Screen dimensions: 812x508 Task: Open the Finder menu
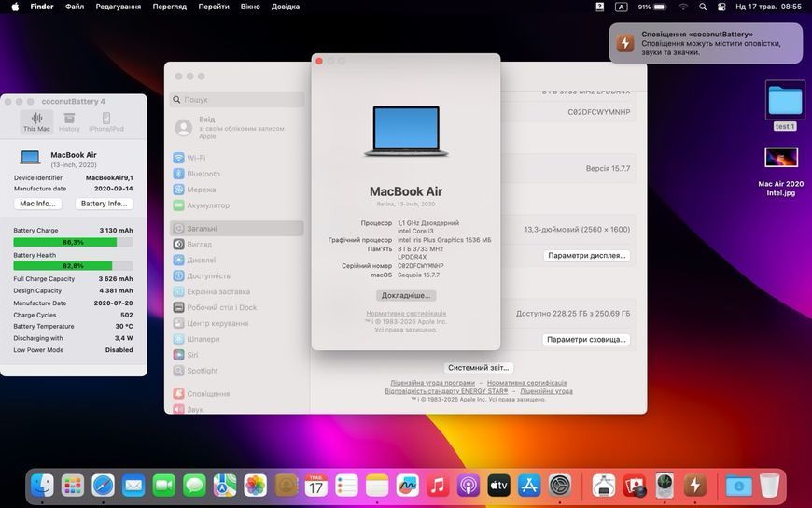pyautogui.click(x=42, y=7)
